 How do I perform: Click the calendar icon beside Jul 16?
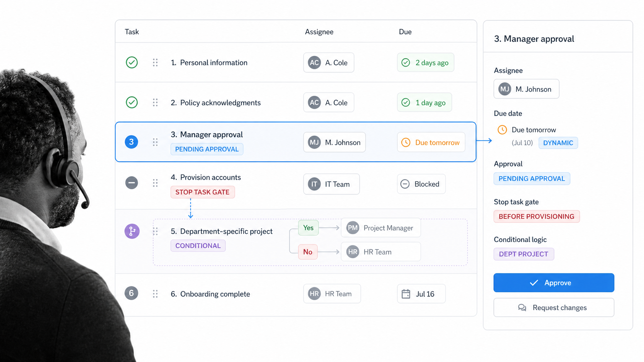(x=406, y=294)
